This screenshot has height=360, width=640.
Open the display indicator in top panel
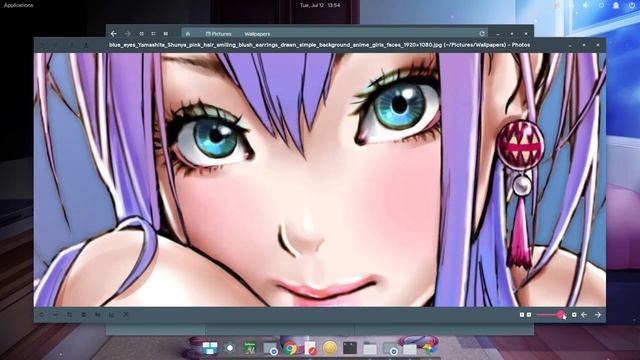[x=601, y=5]
